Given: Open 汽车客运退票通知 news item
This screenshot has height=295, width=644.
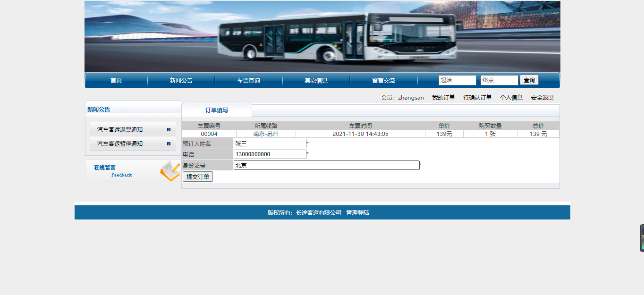Looking at the screenshot, I should [120, 130].
